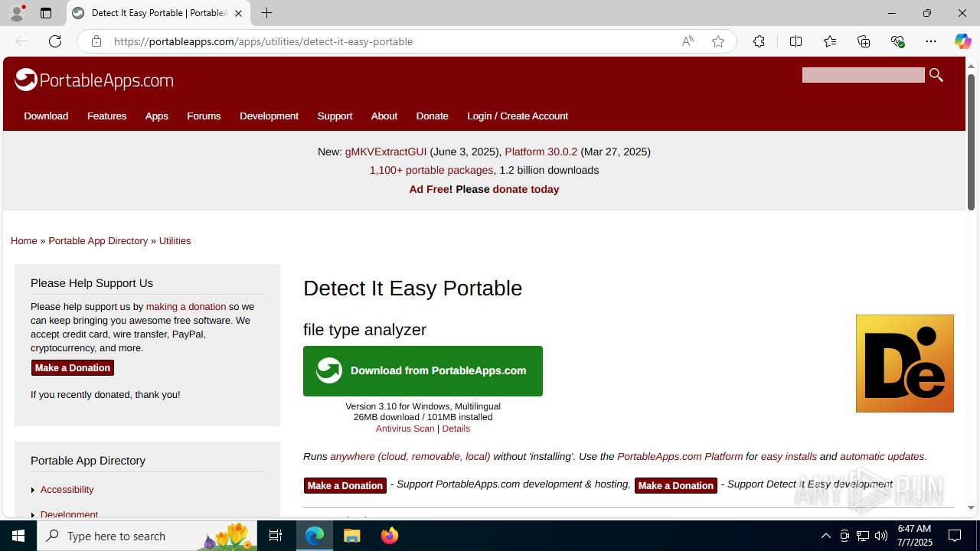Viewport: 980px width, 551px height.
Task: Refresh the page in the browser
Action: point(55,41)
